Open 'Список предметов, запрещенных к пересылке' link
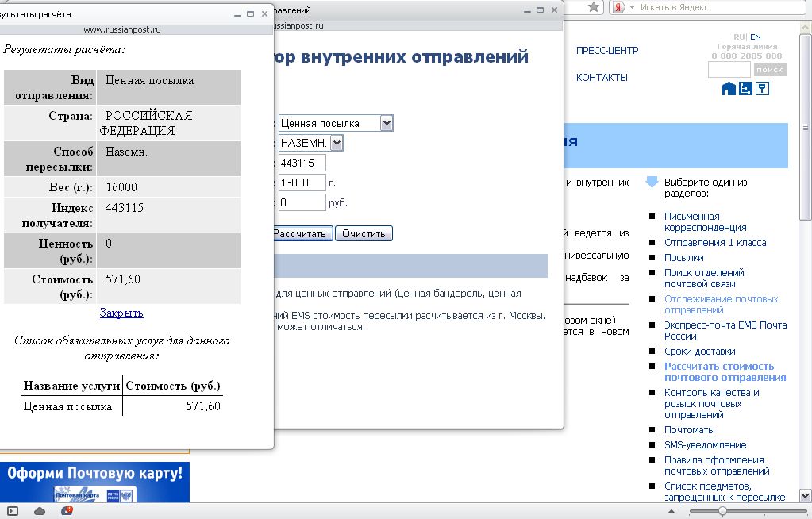This screenshot has height=519, width=812. tap(725, 491)
